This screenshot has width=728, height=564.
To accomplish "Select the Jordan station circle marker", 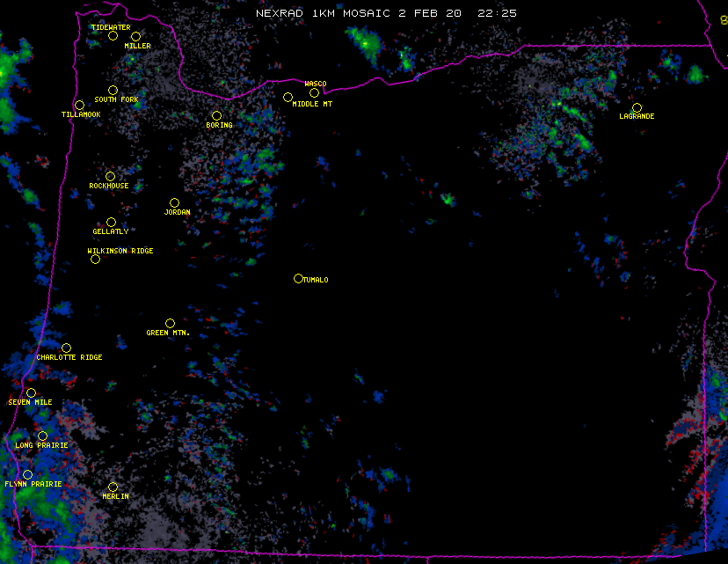I will [x=174, y=203].
